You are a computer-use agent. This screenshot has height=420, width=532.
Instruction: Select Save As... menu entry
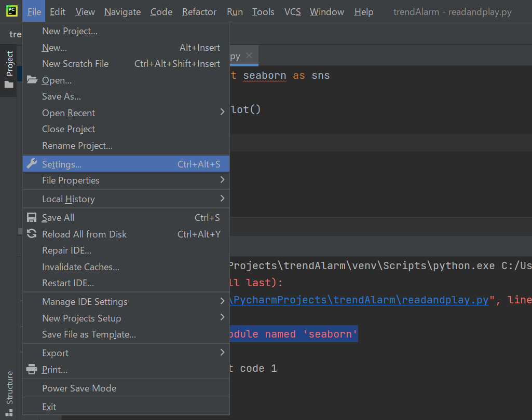click(126, 96)
